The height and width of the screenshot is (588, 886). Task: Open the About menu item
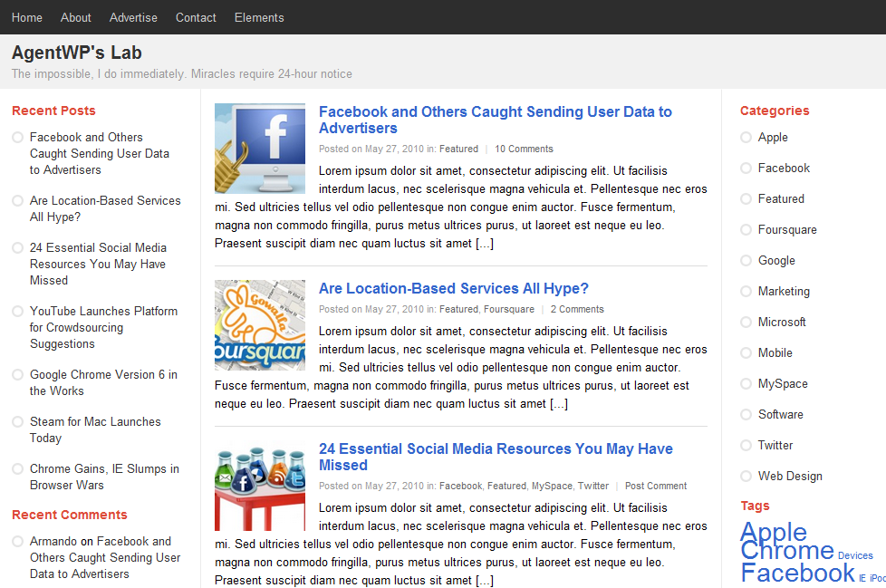[x=76, y=17]
